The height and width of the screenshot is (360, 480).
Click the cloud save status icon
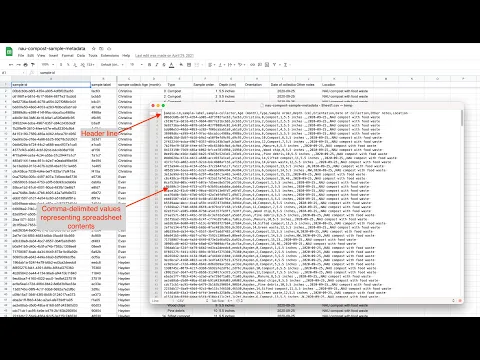tap(109, 49)
